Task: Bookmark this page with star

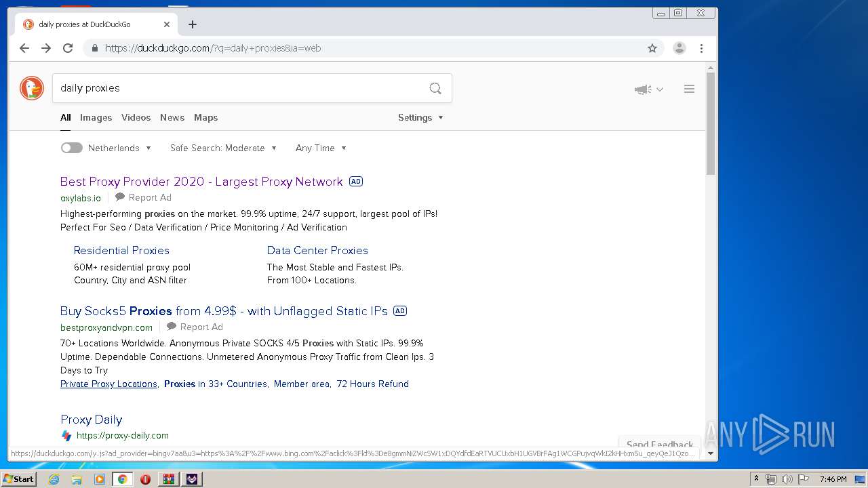Action: [652, 48]
